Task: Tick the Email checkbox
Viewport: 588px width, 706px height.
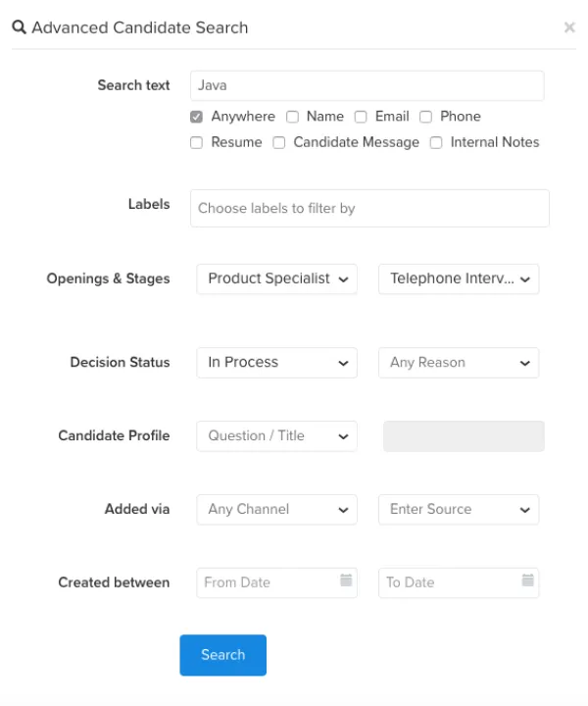Action: point(361,117)
